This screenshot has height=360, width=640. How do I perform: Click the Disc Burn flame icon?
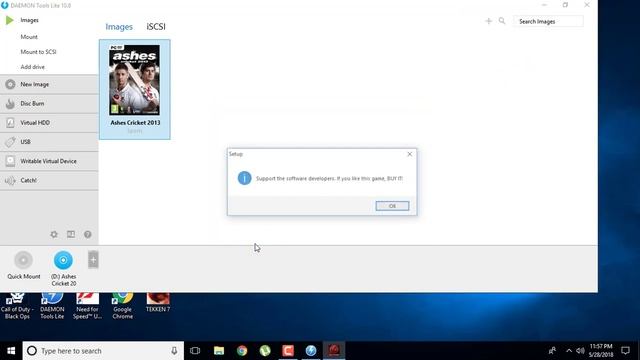click(x=10, y=104)
